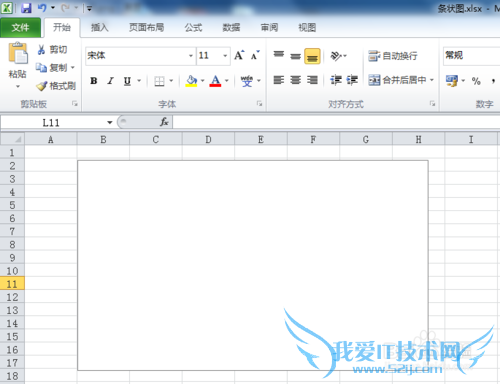Select column D header

[208, 139]
